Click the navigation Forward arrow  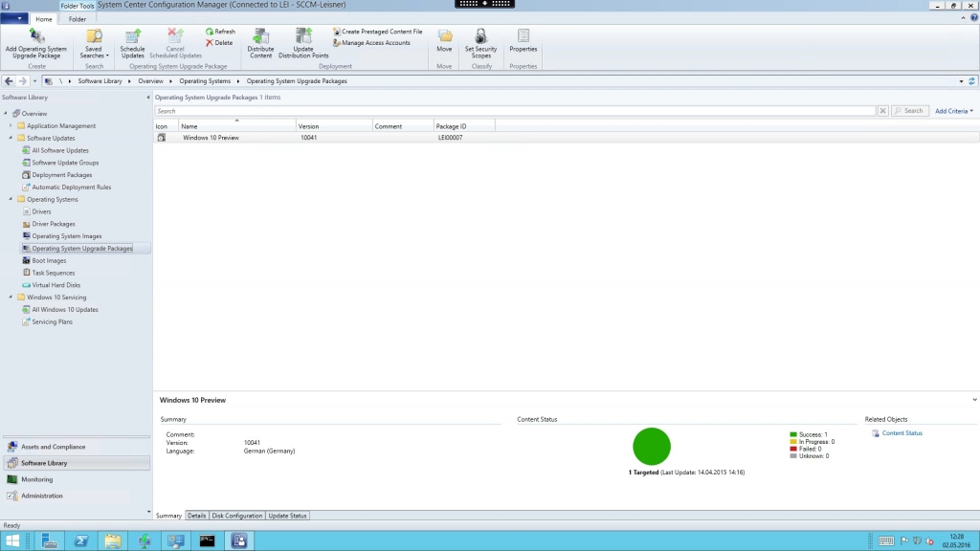click(x=23, y=80)
